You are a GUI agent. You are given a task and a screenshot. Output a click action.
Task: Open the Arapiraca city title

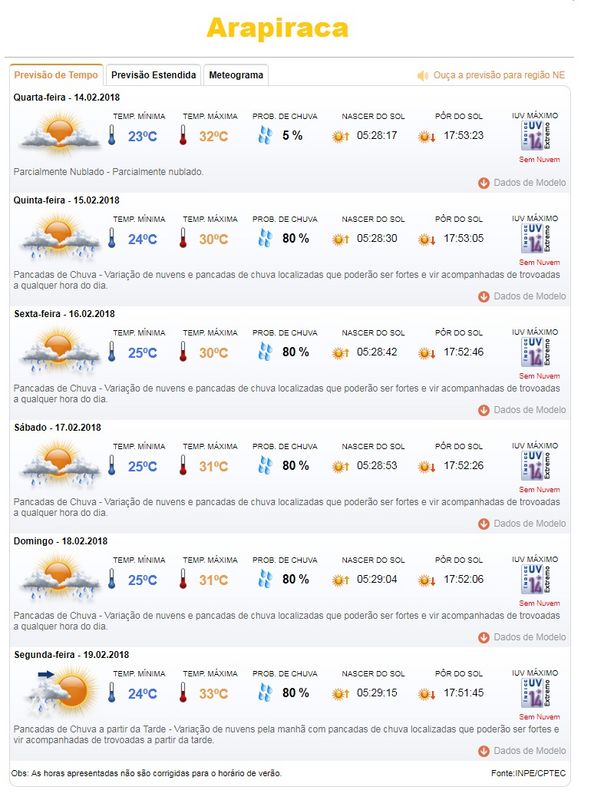click(x=278, y=28)
